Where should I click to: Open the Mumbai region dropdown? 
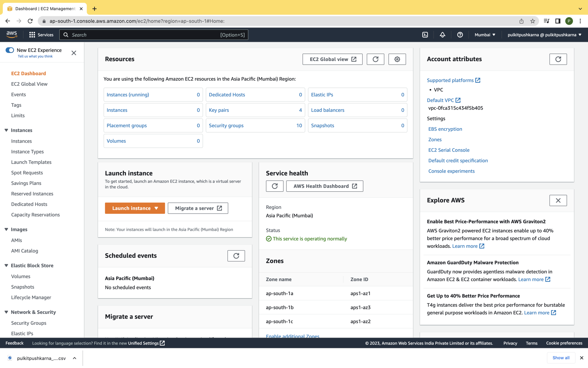(485, 35)
